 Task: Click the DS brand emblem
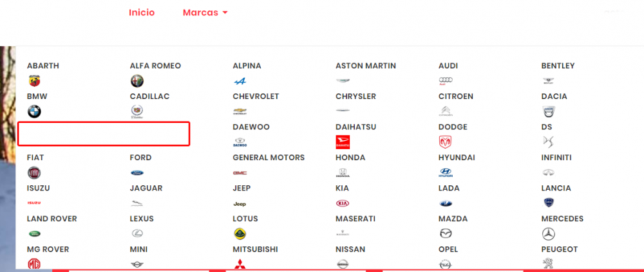(x=548, y=142)
